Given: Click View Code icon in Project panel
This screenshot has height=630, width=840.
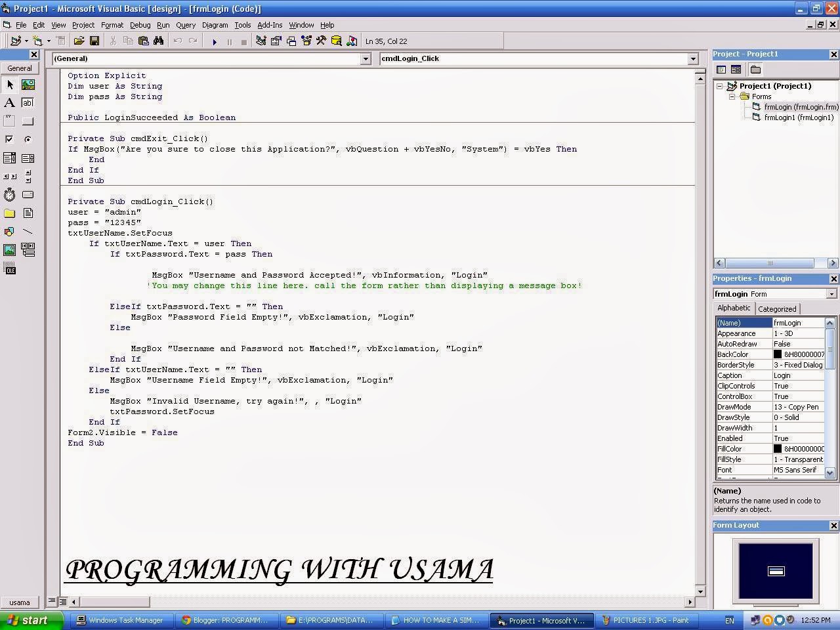Looking at the screenshot, I should [x=721, y=70].
